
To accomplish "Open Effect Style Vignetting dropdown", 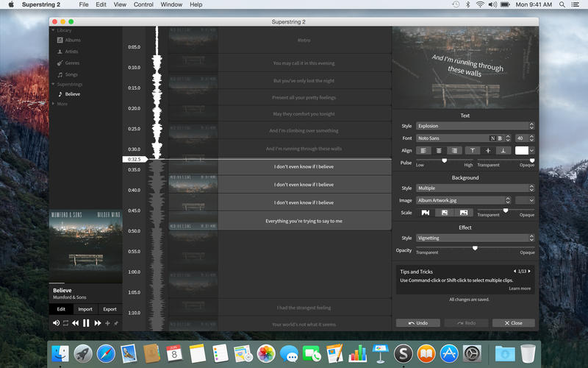I will pyautogui.click(x=475, y=238).
